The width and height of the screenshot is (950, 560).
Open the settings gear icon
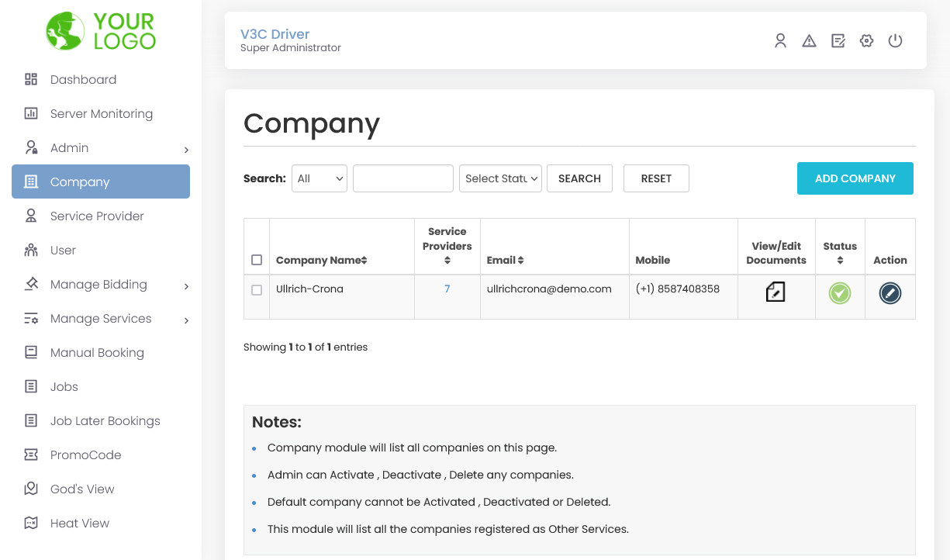(866, 40)
